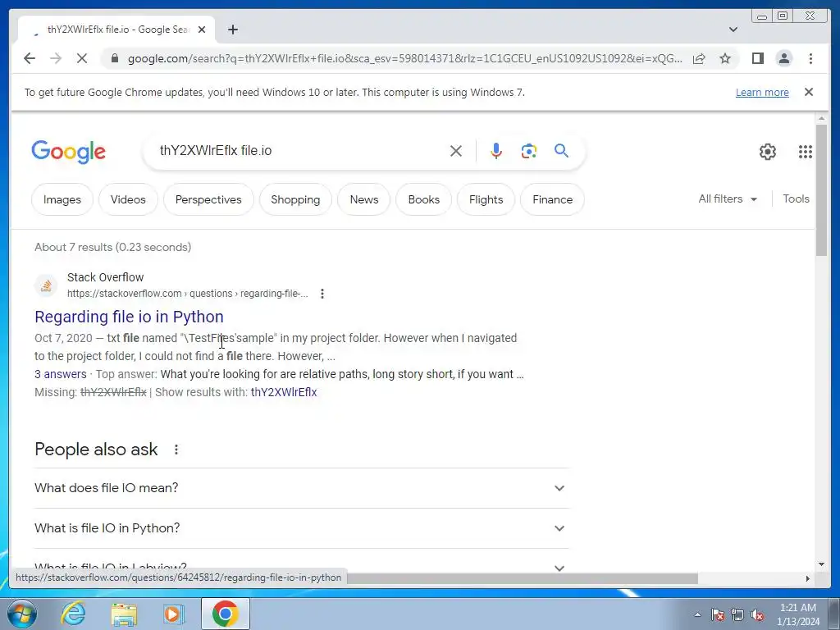The width and height of the screenshot is (840, 630).
Task: View site information via the padlock icon
Action: coord(114,58)
